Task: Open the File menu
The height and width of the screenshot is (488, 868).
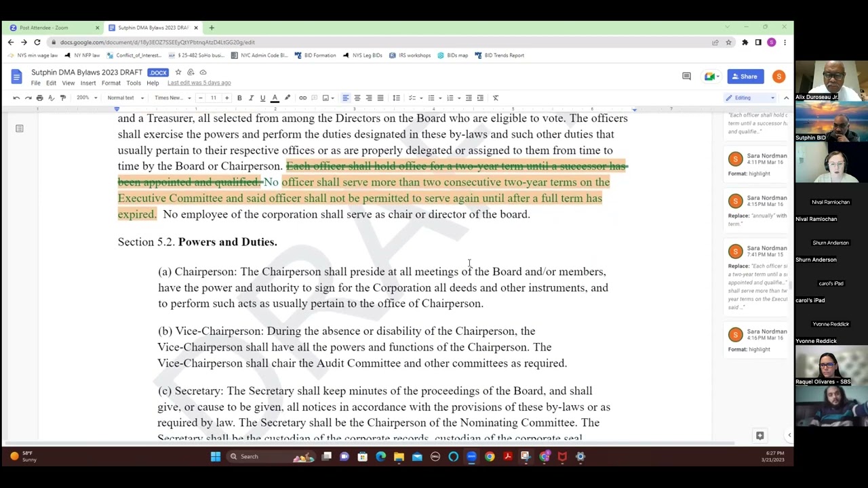Action: click(35, 83)
